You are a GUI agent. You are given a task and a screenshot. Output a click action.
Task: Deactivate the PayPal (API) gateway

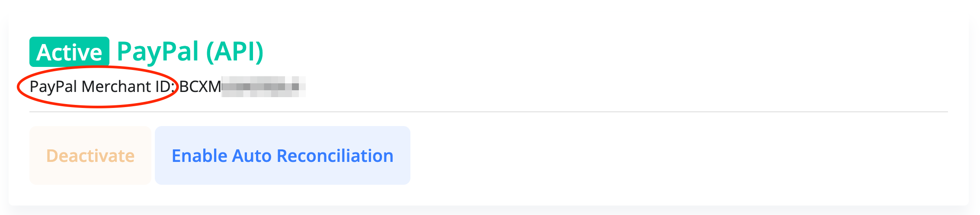tap(90, 156)
